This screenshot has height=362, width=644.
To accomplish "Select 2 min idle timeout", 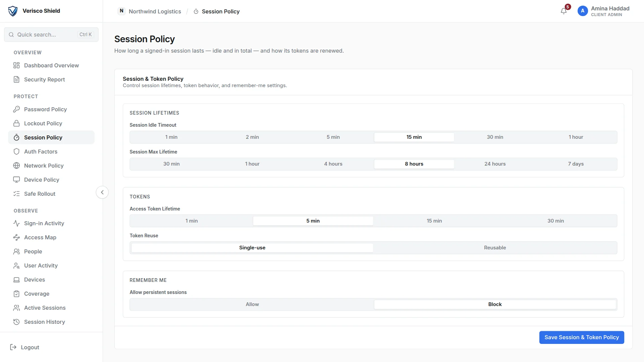I will [252, 137].
